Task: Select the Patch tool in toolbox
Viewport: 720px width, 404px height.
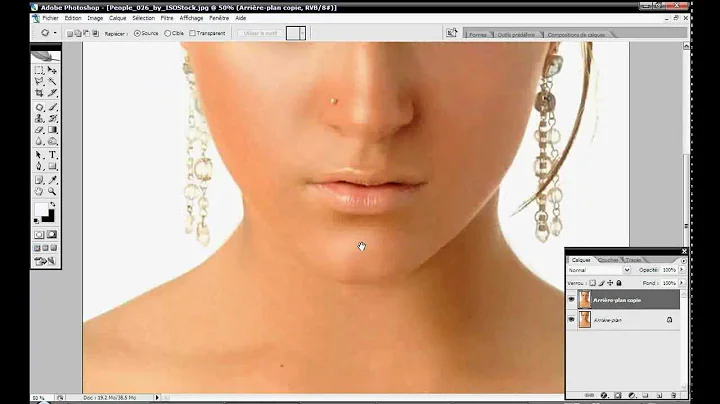Action: click(x=39, y=107)
